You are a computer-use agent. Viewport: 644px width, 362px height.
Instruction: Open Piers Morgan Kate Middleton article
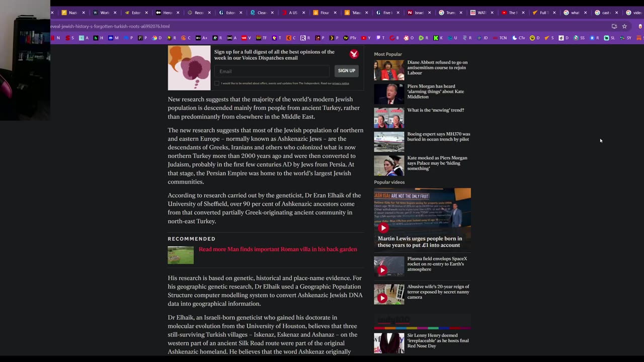[436, 92]
